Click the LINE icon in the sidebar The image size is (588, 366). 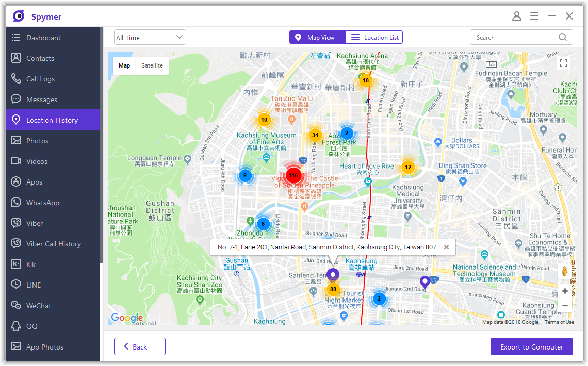point(16,285)
